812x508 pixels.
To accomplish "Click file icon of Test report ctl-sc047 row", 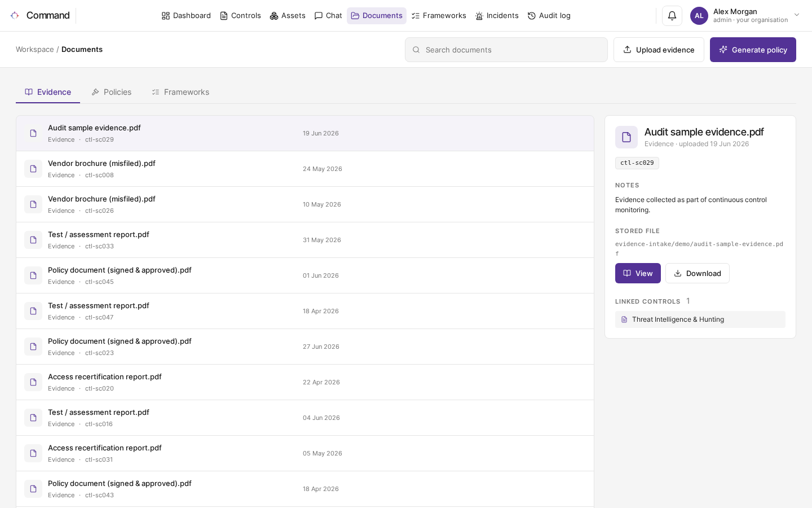I will (x=33, y=311).
